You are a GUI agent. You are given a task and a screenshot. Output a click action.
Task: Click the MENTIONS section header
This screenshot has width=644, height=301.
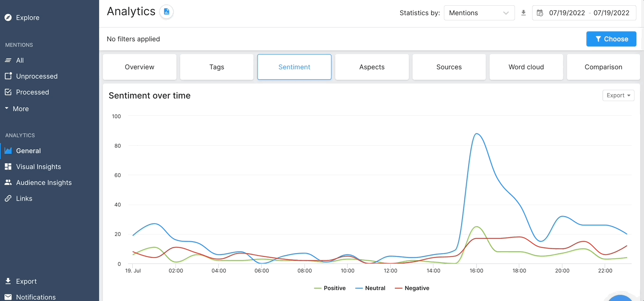19,45
